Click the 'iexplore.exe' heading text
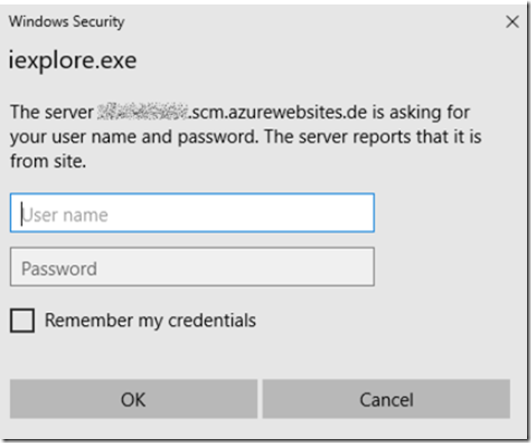 72,61
